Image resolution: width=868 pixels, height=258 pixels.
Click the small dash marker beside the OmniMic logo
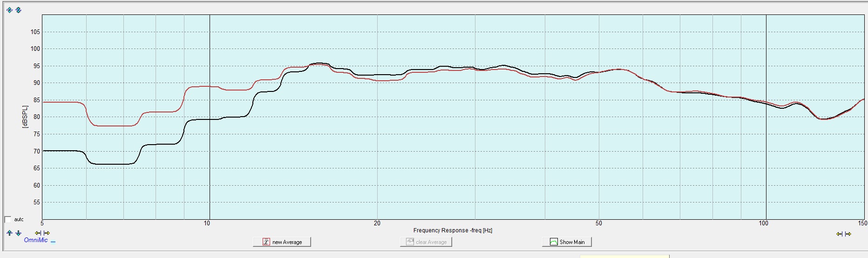point(53,242)
